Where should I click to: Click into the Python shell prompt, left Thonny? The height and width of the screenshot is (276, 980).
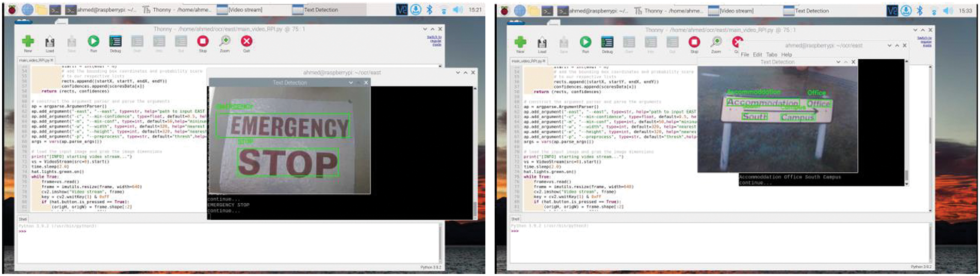206,242
